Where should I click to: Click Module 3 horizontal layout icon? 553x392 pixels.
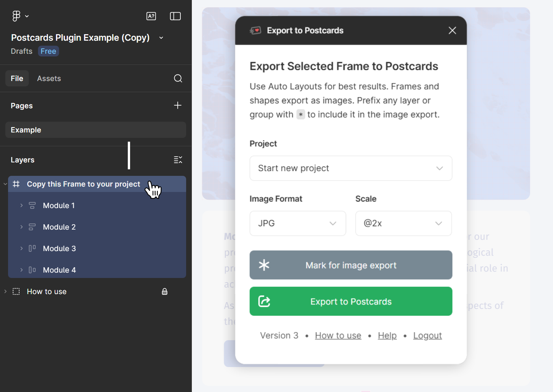[32, 248]
